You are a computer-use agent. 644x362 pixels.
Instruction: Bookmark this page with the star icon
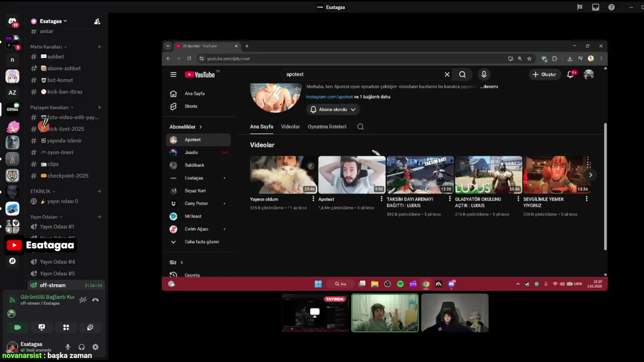tap(529, 58)
